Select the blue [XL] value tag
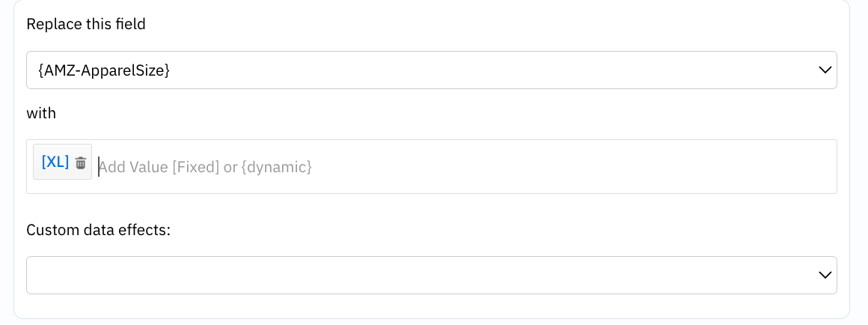 coord(55,162)
